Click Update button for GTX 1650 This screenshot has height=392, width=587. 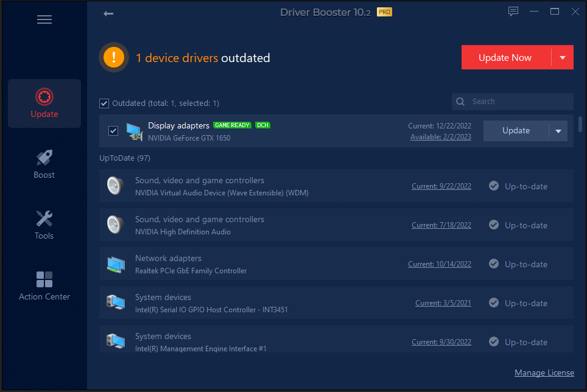point(516,130)
